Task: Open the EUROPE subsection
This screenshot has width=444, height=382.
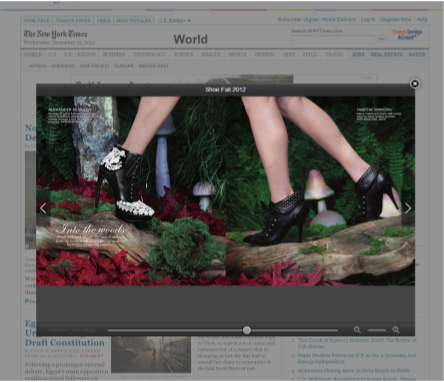Action: pyautogui.click(x=124, y=66)
